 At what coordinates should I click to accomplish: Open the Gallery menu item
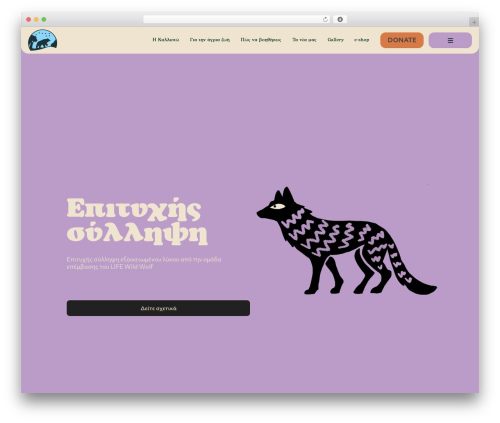335,40
